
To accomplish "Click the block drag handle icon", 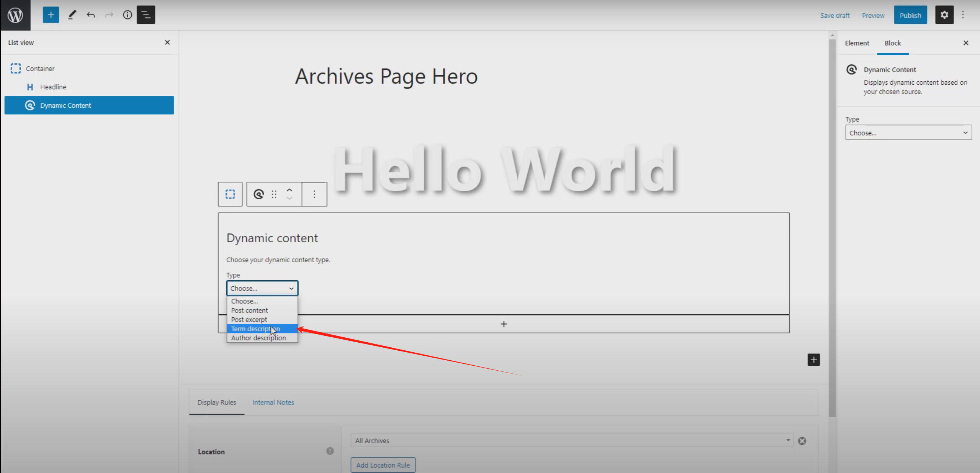I will [274, 194].
